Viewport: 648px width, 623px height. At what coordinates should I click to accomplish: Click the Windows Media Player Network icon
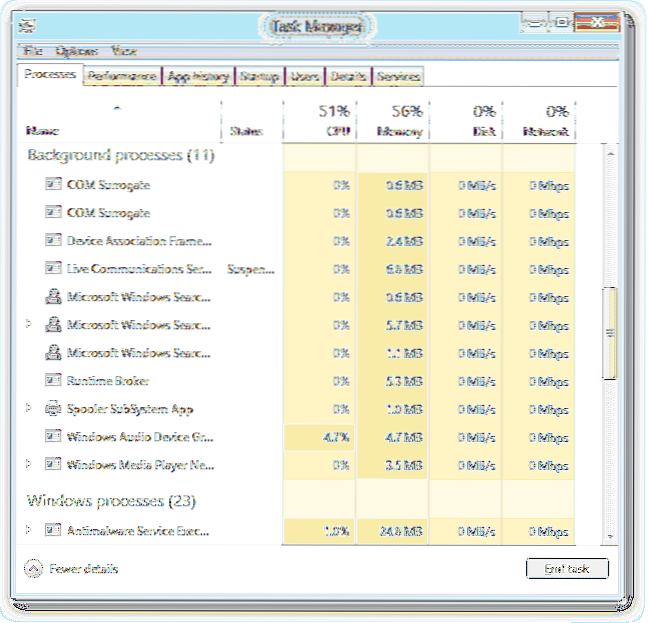tap(54, 465)
